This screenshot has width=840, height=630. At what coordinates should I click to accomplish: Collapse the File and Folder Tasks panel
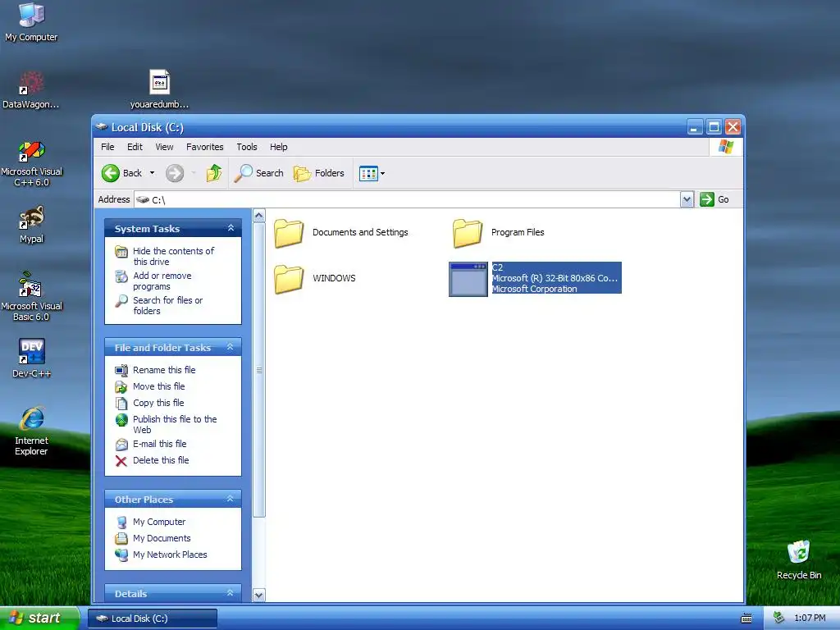[x=231, y=347]
